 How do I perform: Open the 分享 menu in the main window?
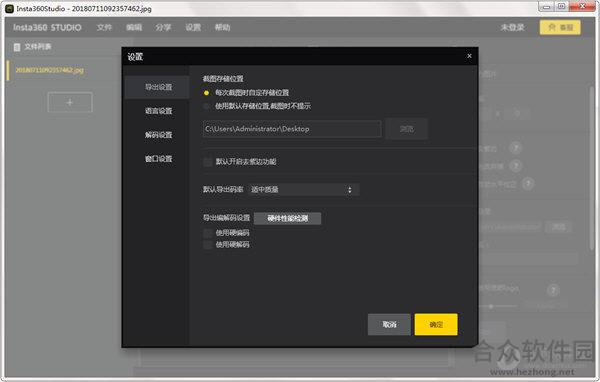tap(163, 28)
